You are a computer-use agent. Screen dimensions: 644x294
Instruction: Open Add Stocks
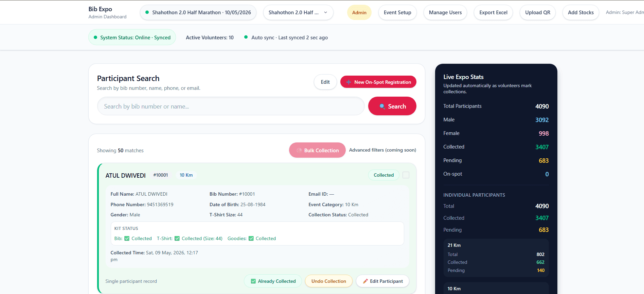[x=581, y=13]
